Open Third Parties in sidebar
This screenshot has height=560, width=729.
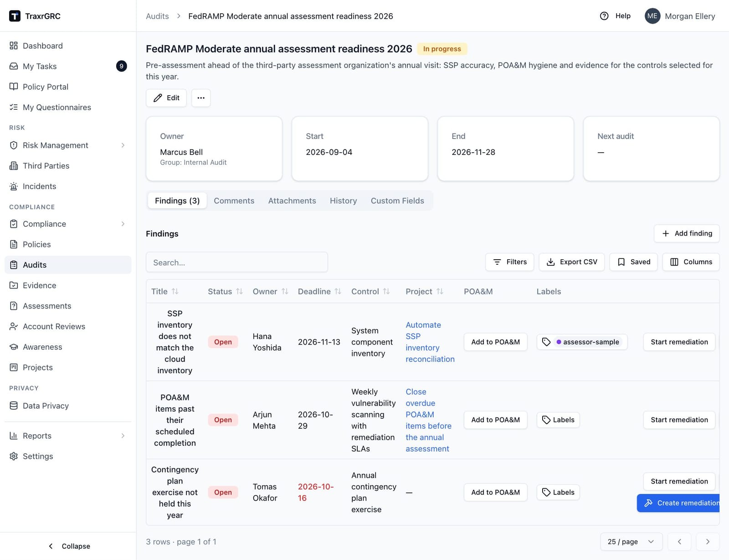pyautogui.click(x=68, y=166)
